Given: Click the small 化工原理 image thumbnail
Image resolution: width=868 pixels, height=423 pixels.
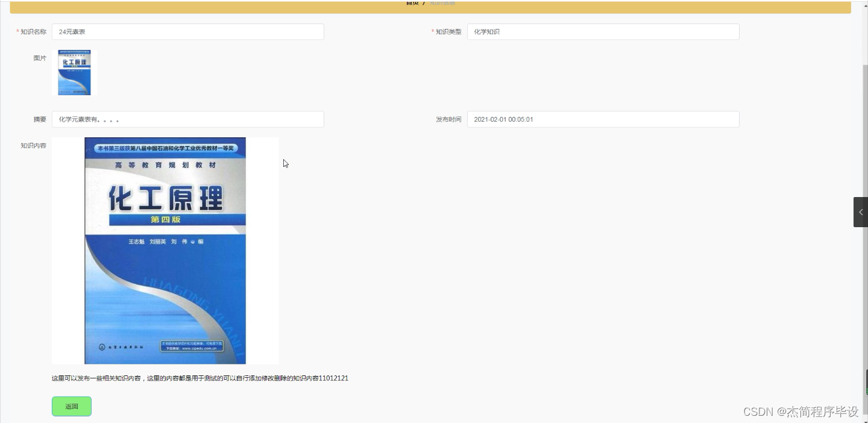Looking at the screenshot, I should coord(75,72).
